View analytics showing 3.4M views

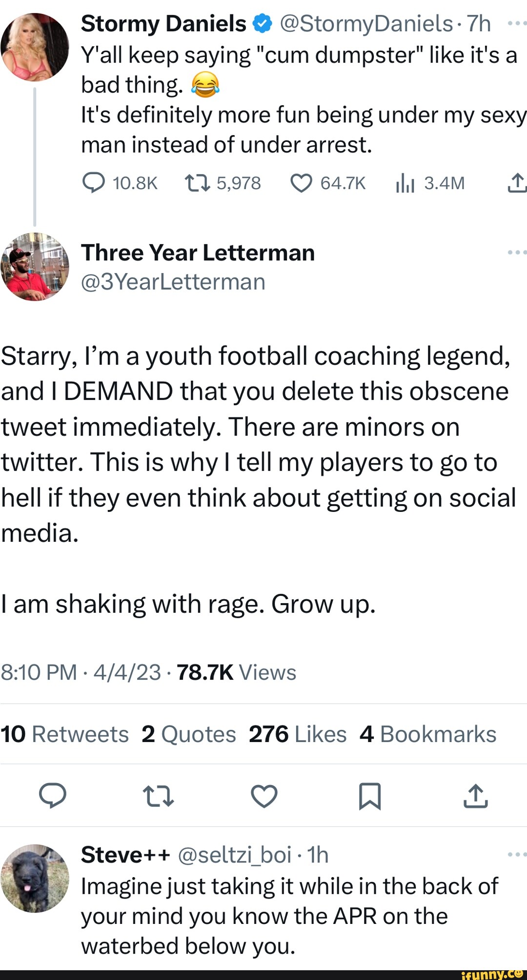(x=430, y=183)
